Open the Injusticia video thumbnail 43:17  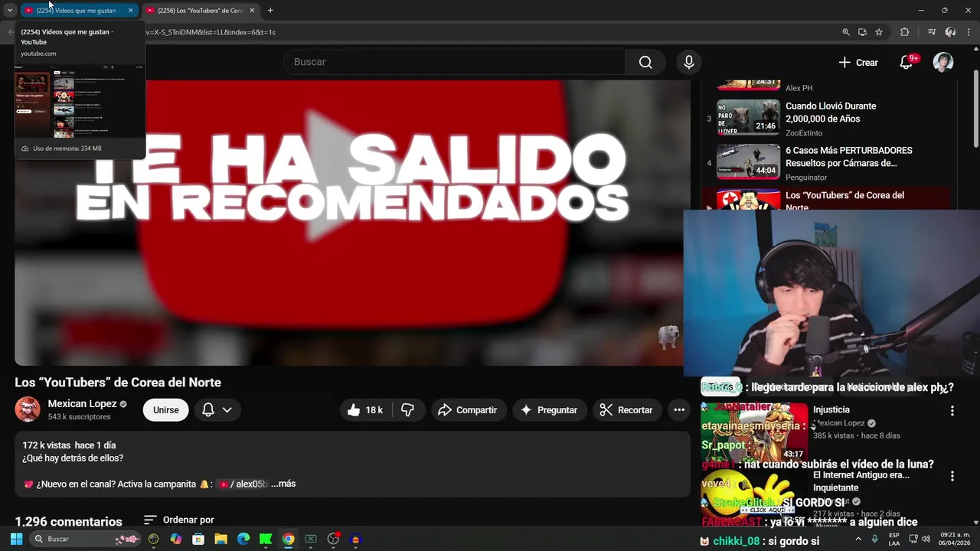754,432
